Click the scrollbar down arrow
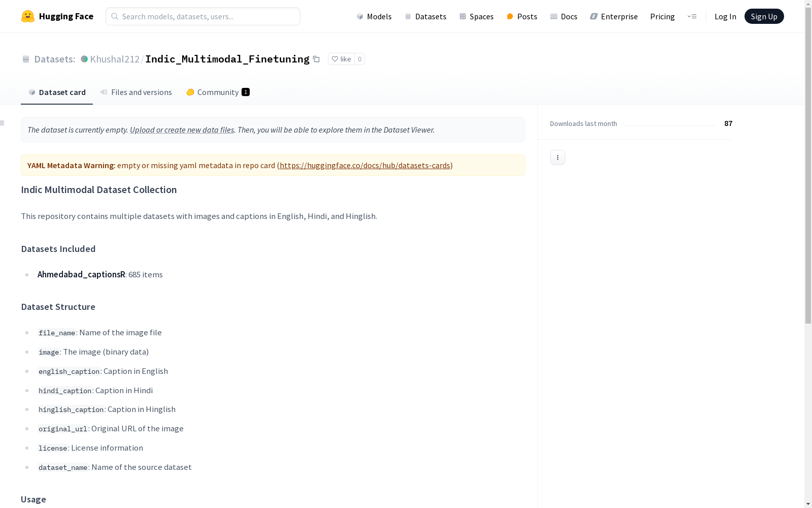The height and width of the screenshot is (508, 812). point(808,504)
